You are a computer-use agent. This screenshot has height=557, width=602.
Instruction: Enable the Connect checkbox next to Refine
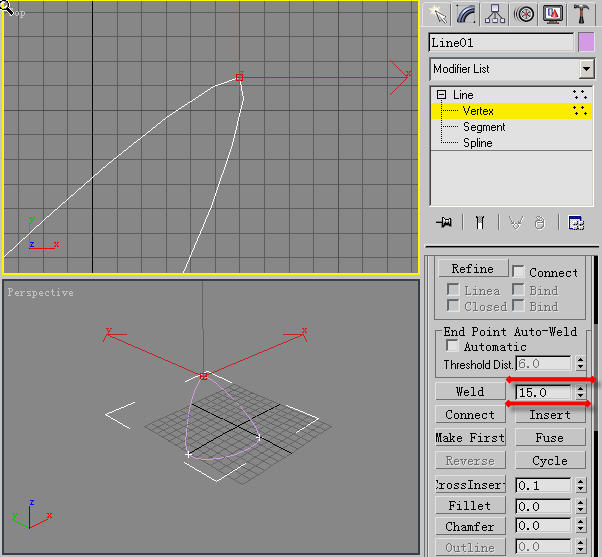[x=518, y=271]
